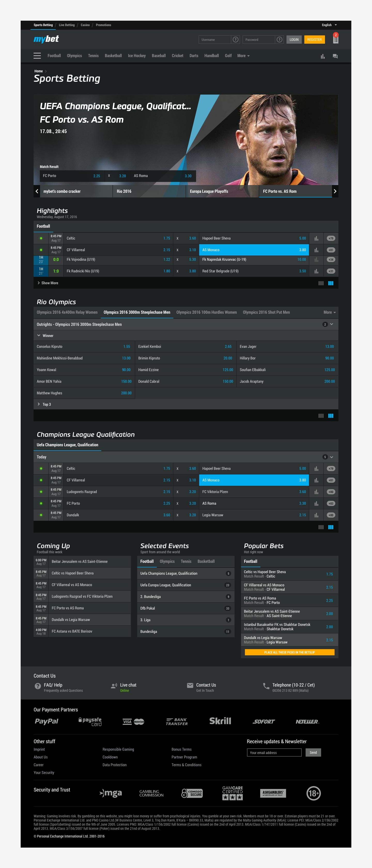The width and height of the screenshot is (372, 868).
Task: Expand Show More in Highlights
Action: [48, 283]
